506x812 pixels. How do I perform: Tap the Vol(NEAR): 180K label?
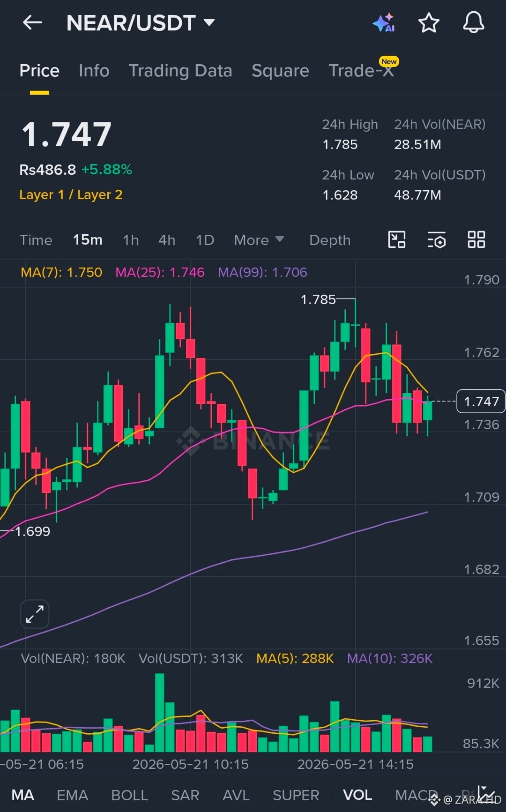(x=73, y=658)
